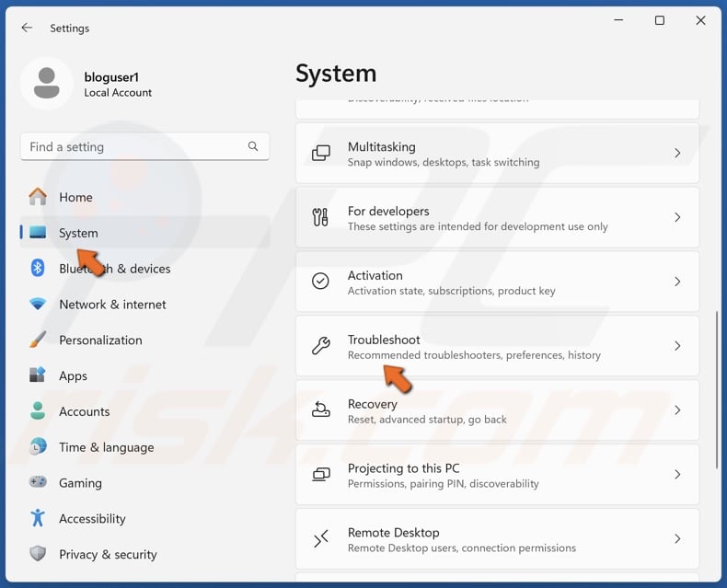Click the Troubleshoot title
Screen dimensions: 727x588
[384, 340]
